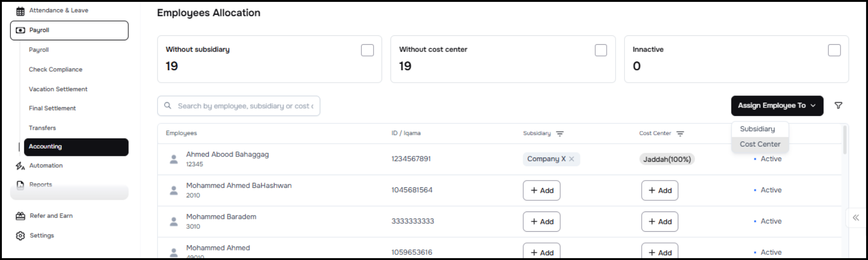Click the Subsidiary column filter icon
868x260 pixels.
(x=560, y=134)
